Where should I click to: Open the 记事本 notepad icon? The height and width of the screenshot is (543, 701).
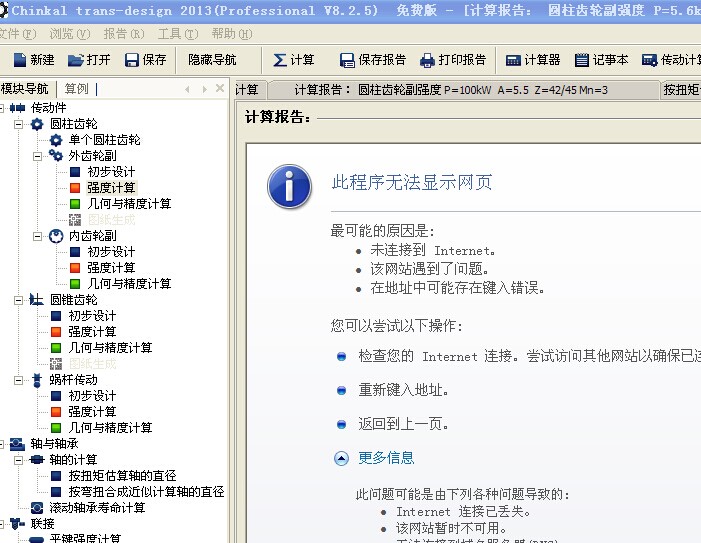(x=581, y=60)
